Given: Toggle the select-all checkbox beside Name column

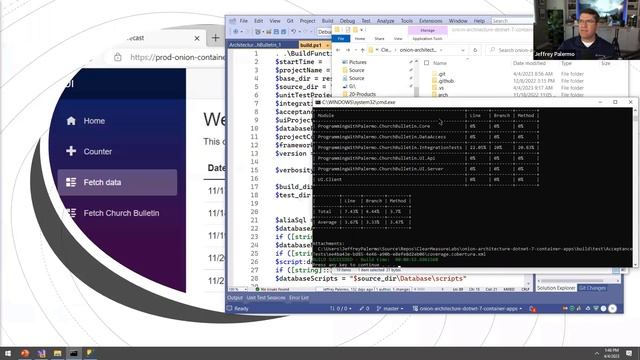Looking at the screenshot, I should 427,63.
